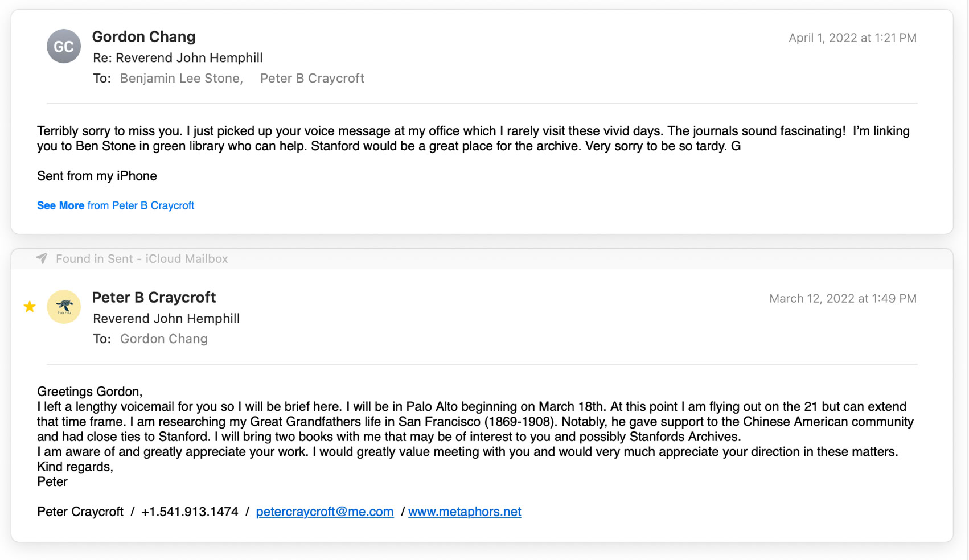Click the 'Re: Reverend John Hemphill' subject
The image size is (969, 560).
click(178, 58)
